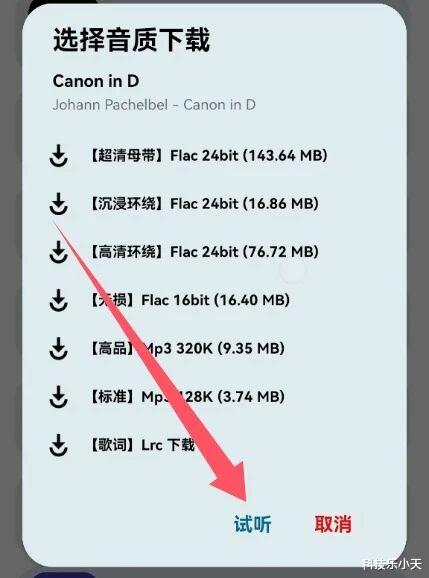Click the 科技乐小天 watermark text

pyautogui.click(x=391, y=564)
